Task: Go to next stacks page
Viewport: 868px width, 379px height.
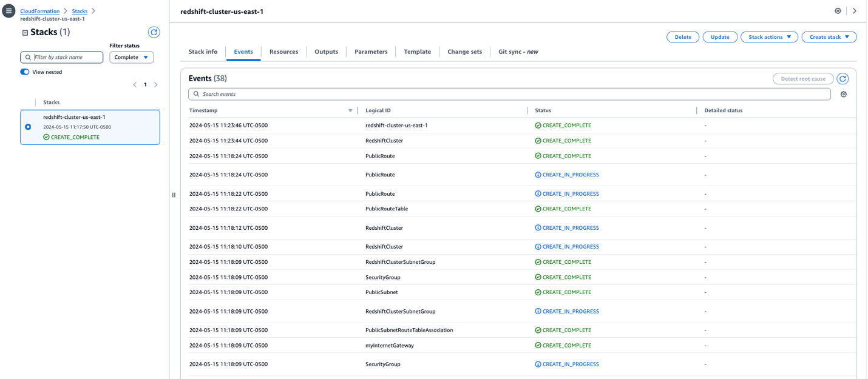Action: click(156, 84)
